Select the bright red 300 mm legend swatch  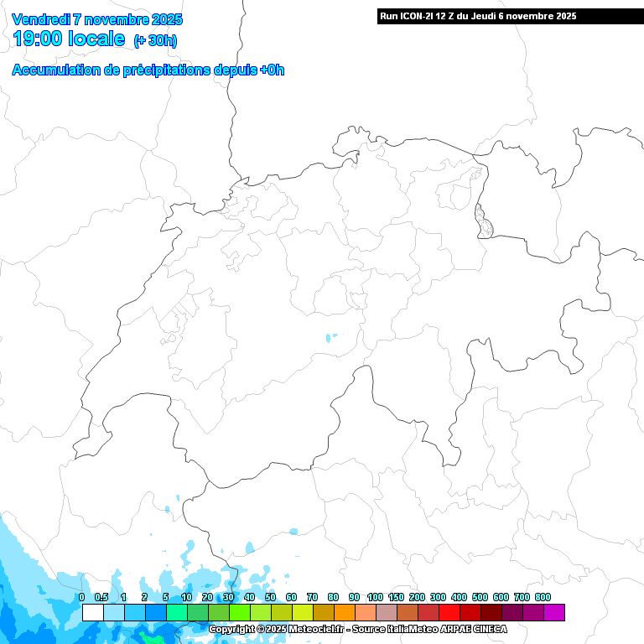click(449, 613)
